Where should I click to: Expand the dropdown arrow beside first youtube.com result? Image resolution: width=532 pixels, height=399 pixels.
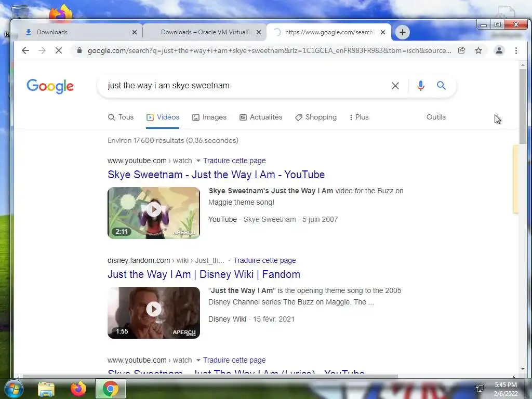[x=198, y=161]
